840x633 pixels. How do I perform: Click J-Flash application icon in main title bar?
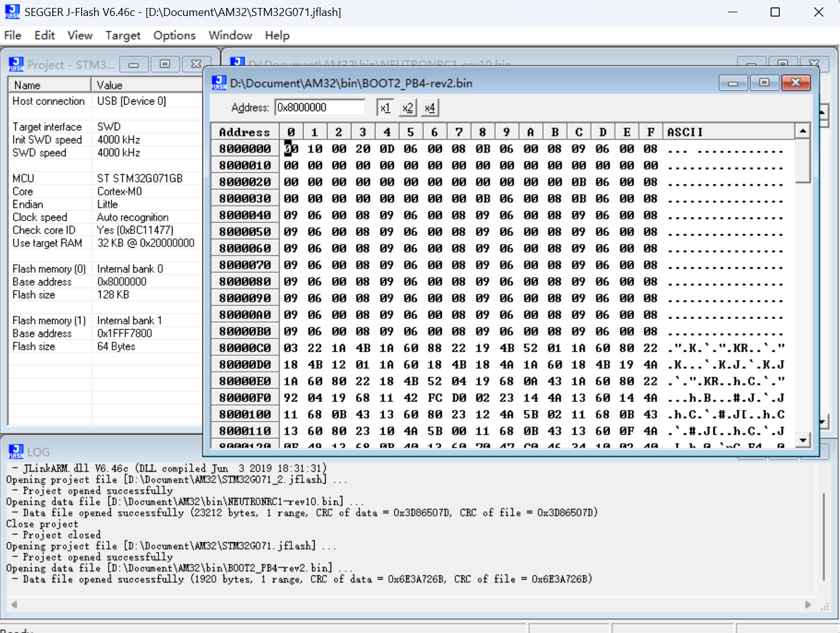click(x=12, y=12)
